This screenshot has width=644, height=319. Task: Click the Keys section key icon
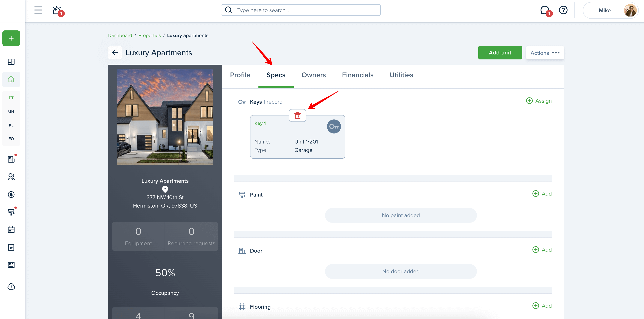coord(242,102)
